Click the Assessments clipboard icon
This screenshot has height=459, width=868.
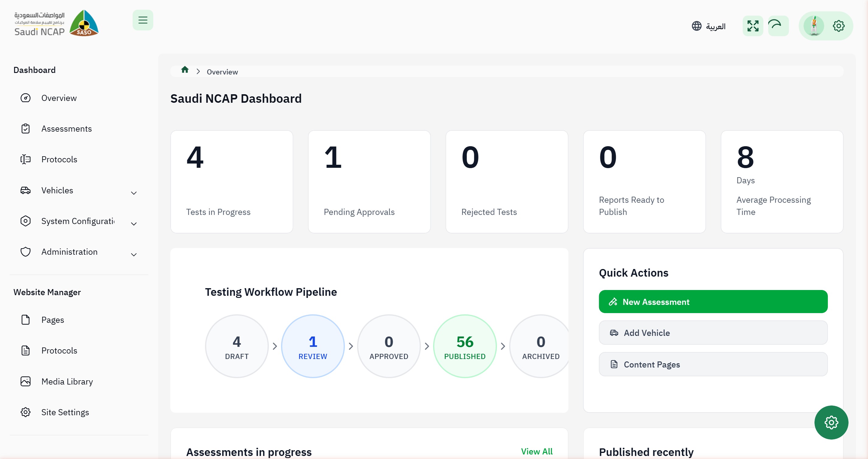(x=26, y=129)
